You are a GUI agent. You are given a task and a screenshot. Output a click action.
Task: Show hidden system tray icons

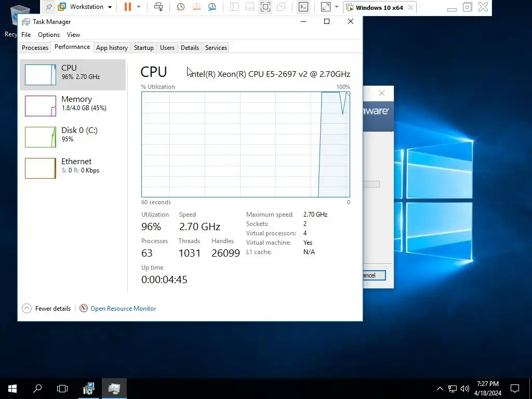[x=440, y=389]
